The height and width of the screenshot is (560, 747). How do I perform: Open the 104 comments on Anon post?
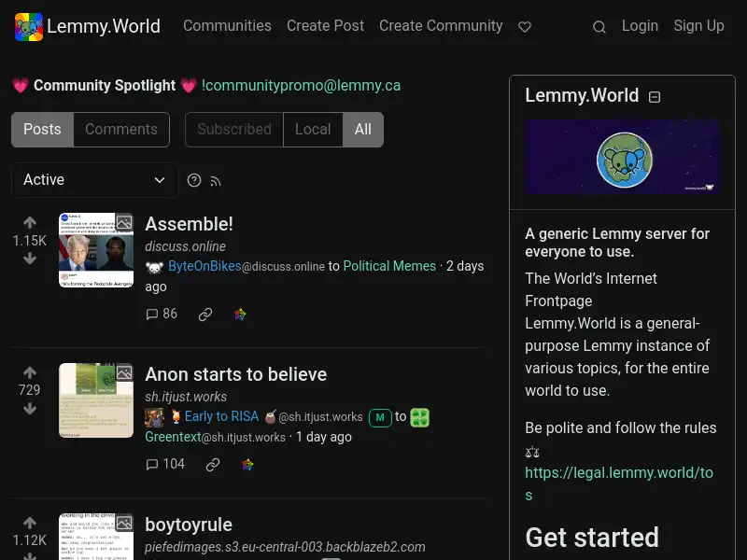165,464
